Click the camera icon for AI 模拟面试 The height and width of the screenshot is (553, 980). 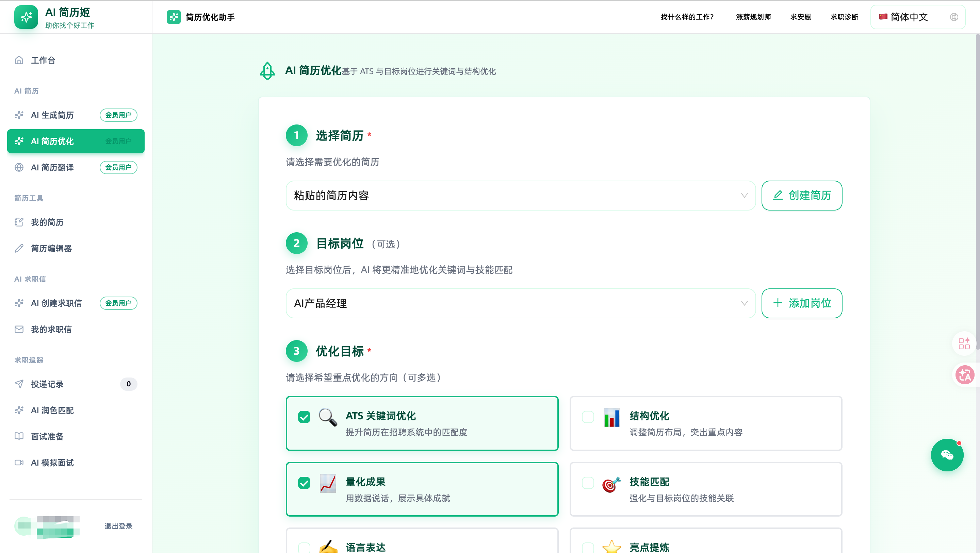coord(19,463)
